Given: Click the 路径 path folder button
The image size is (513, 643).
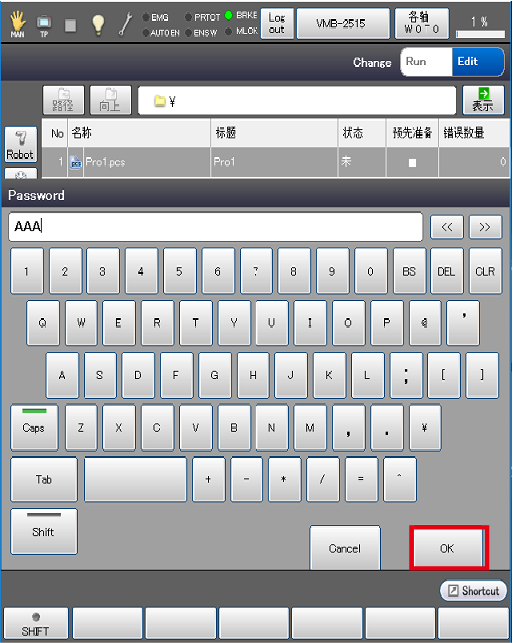Looking at the screenshot, I should [x=63, y=100].
